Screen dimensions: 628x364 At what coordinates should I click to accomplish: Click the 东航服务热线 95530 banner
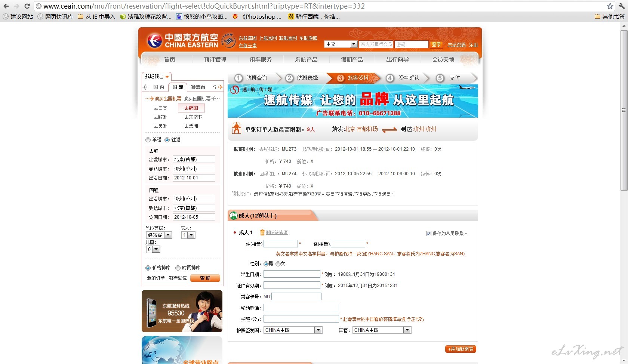tap(182, 311)
